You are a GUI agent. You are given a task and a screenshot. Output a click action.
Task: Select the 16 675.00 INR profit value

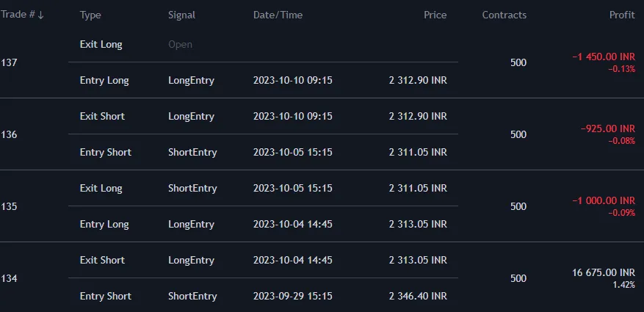[603, 272]
